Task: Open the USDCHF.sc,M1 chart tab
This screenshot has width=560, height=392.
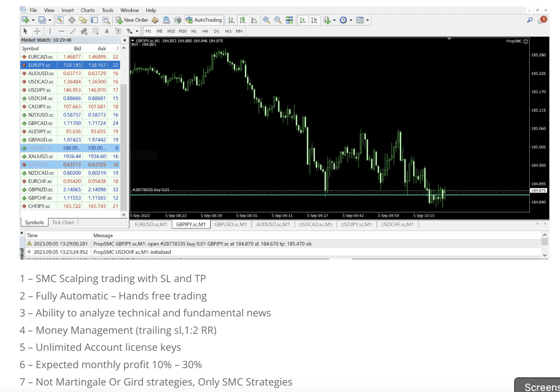Action: (397, 224)
